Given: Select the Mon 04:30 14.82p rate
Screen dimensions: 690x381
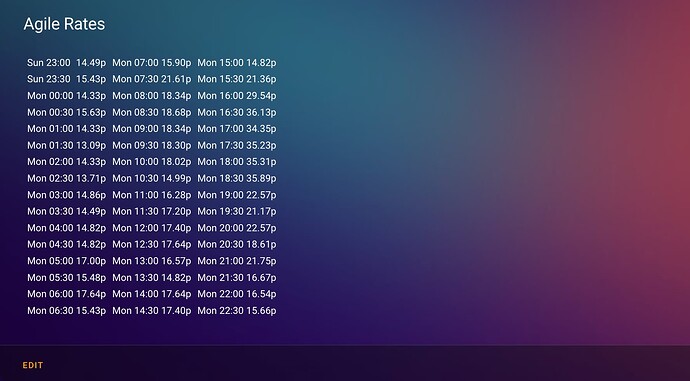Looking at the screenshot, I should (66, 245).
